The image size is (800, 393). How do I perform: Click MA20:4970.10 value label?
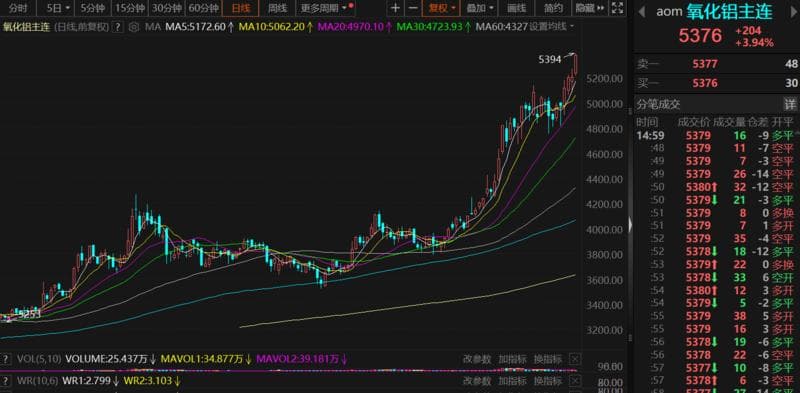(x=350, y=27)
